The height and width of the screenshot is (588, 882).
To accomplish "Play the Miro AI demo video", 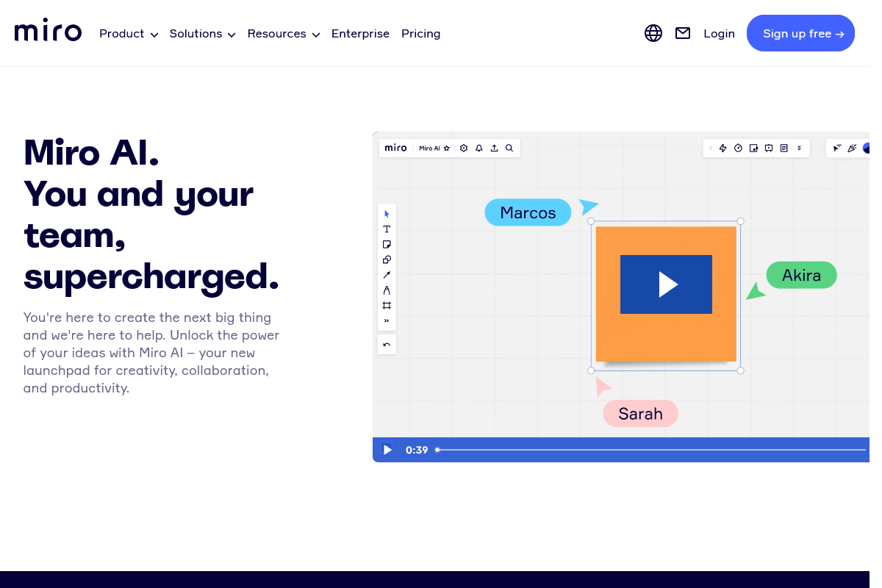I will 666,284.
